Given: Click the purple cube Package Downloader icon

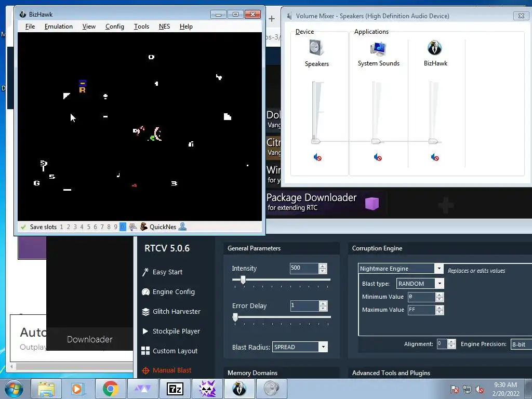Looking at the screenshot, I should 372,203.
